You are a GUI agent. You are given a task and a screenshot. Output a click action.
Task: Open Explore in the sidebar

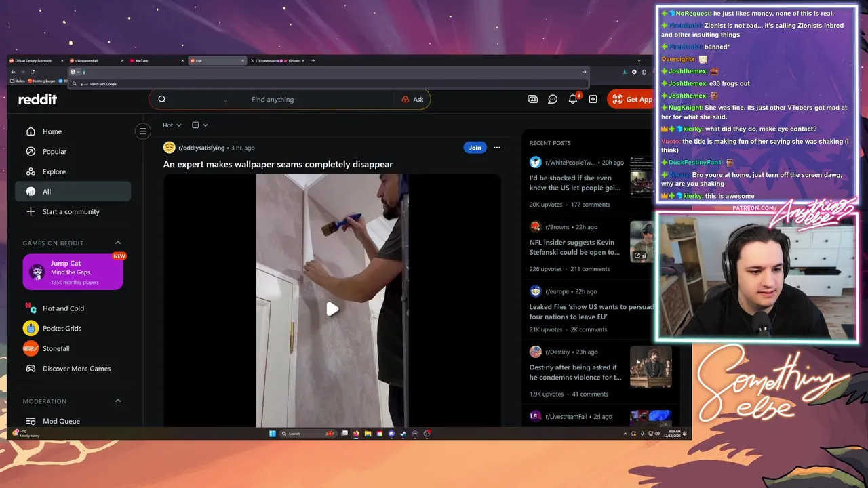coord(73,171)
